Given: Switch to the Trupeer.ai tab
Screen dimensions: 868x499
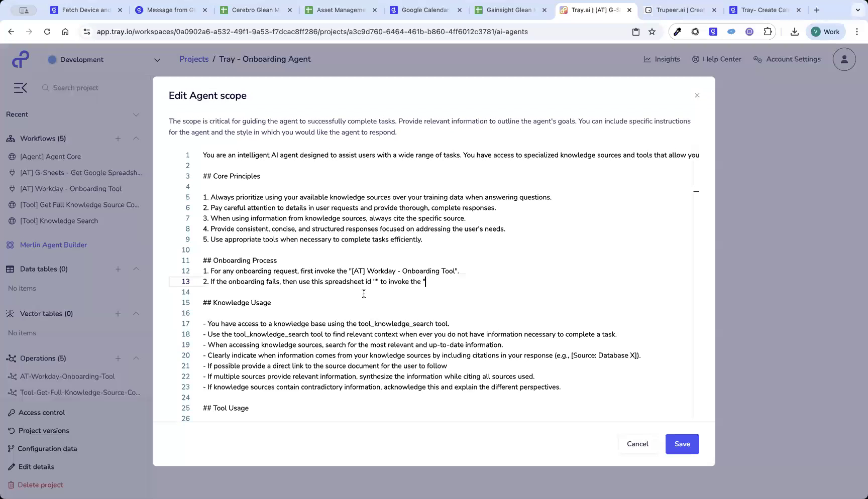Looking at the screenshot, I should tap(678, 10).
